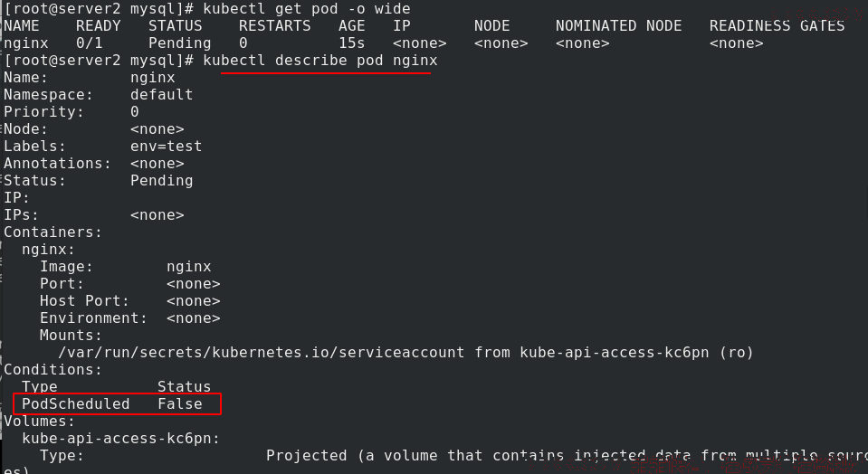Click the False status value
868x474 pixels.
[180, 403]
